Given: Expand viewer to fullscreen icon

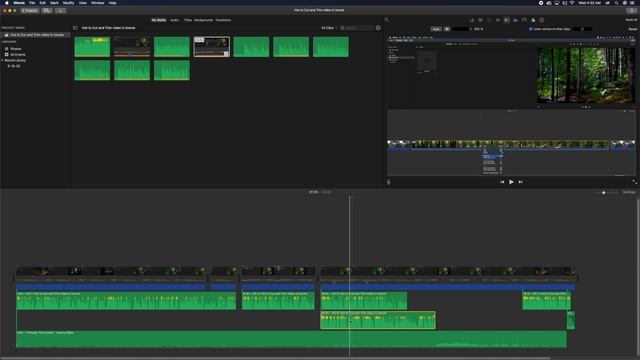Looking at the screenshot, I should [x=634, y=182].
